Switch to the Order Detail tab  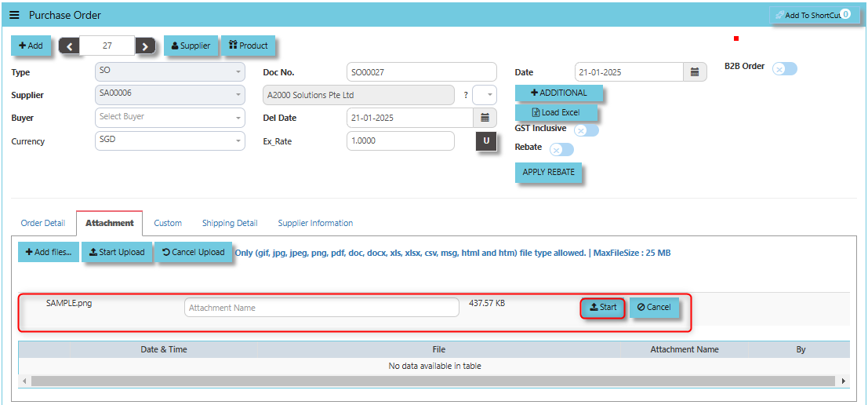pyautogui.click(x=43, y=223)
